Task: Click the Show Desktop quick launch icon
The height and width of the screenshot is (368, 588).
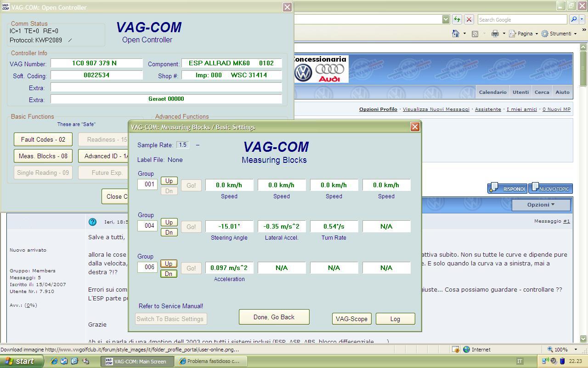Action: pyautogui.click(x=64, y=361)
